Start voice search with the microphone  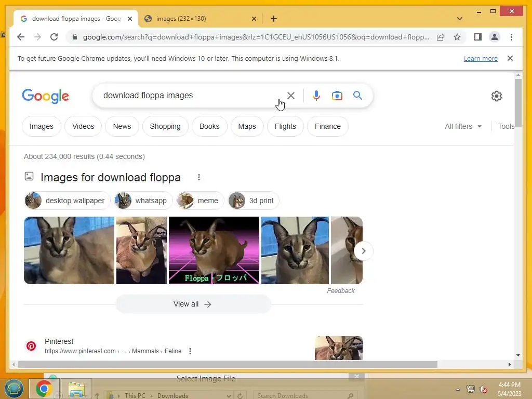click(316, 96)
